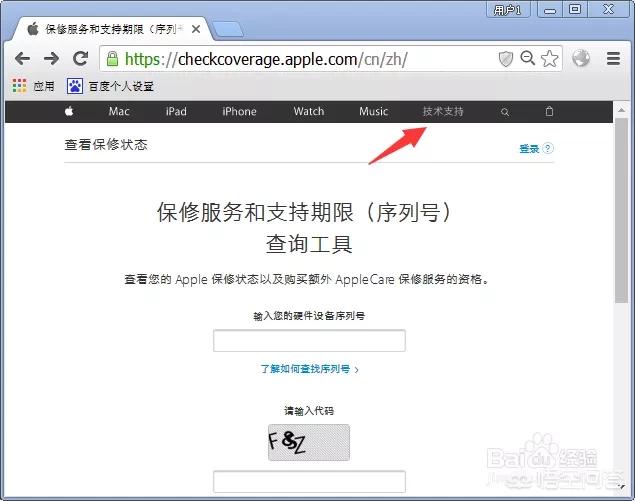Image resolution: width=635 pixels, height=501 pixels.
Task: Click the globe extension icon
Action: (x=581, y=58)
